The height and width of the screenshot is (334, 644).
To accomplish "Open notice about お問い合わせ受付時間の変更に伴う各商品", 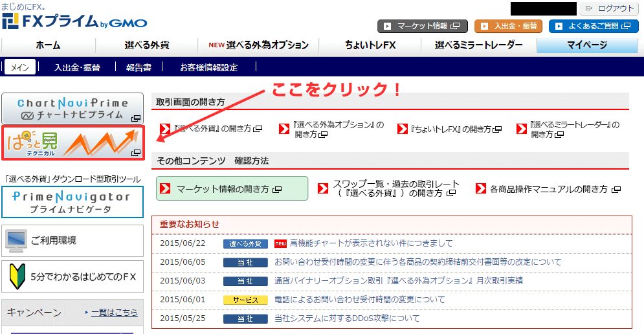I will pos(417,262).
